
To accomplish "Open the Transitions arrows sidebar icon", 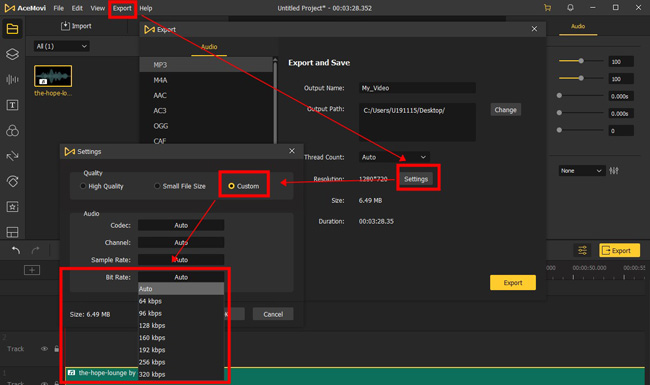I will pos(12,156).
